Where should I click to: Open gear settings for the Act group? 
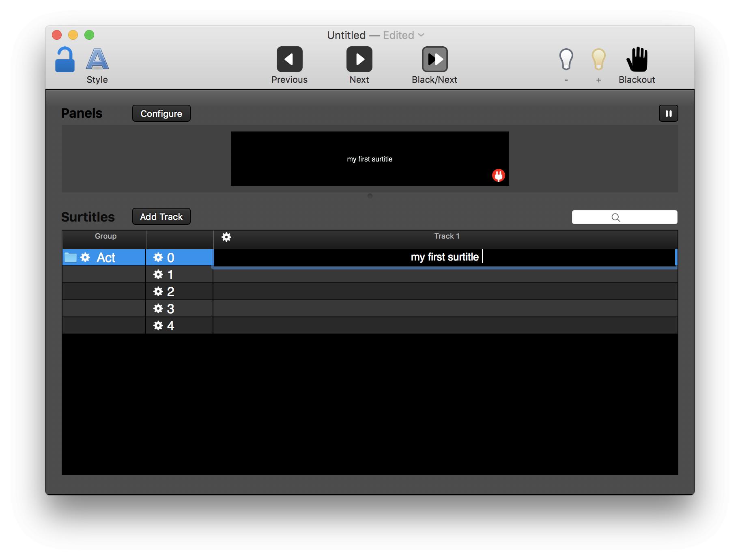click(85, 257)
